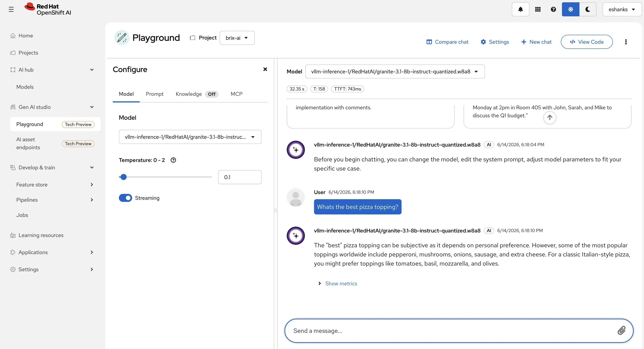Screen dimensions: 644x349
Task: Close the Configure panel
Action: (265, 69)
